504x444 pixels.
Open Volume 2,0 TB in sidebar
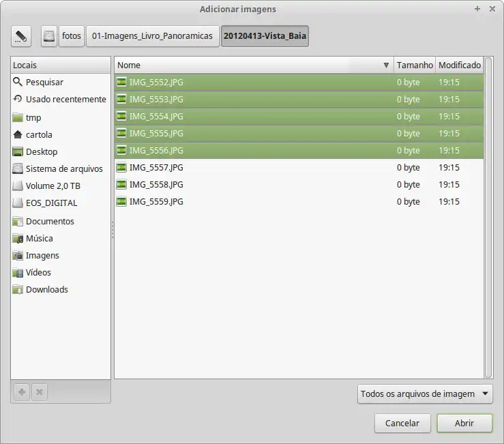tap(53, 186)
